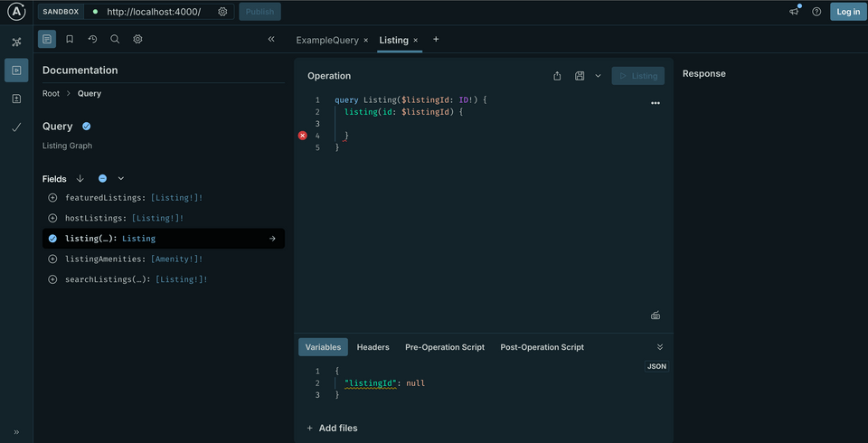Click the keyboard shortcuts icon in editor
868x443 pixels.
pyautogui.click(x=656, y=316)
